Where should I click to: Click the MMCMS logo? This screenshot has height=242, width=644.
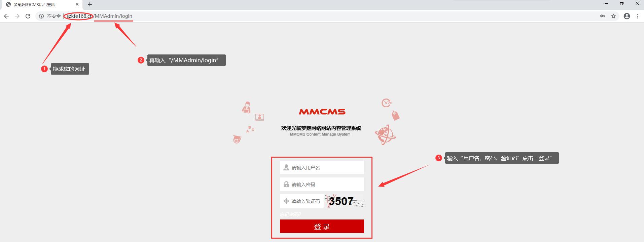pos(322,112)
